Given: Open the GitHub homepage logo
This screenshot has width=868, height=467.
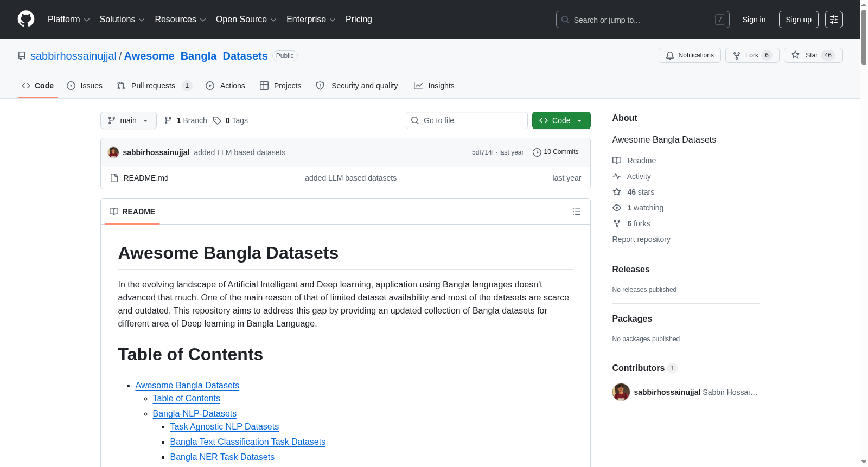Looking at the screenshot, I should click(26, 19).
